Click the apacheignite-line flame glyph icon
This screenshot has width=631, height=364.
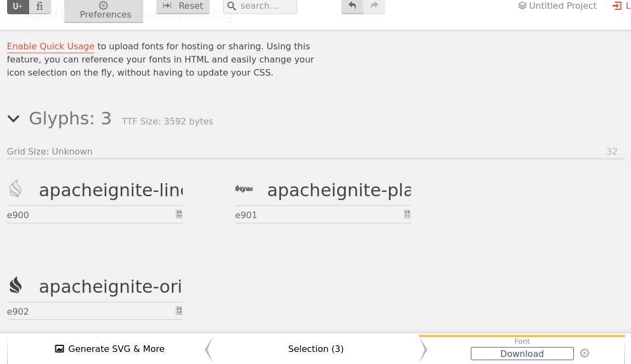coord(15,190)
